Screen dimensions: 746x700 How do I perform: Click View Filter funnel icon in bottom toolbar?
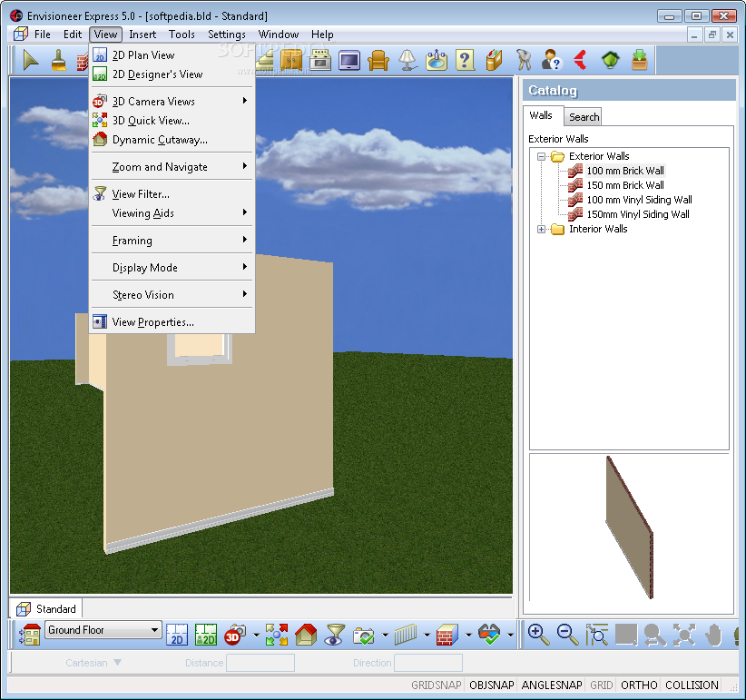(335, 635)
